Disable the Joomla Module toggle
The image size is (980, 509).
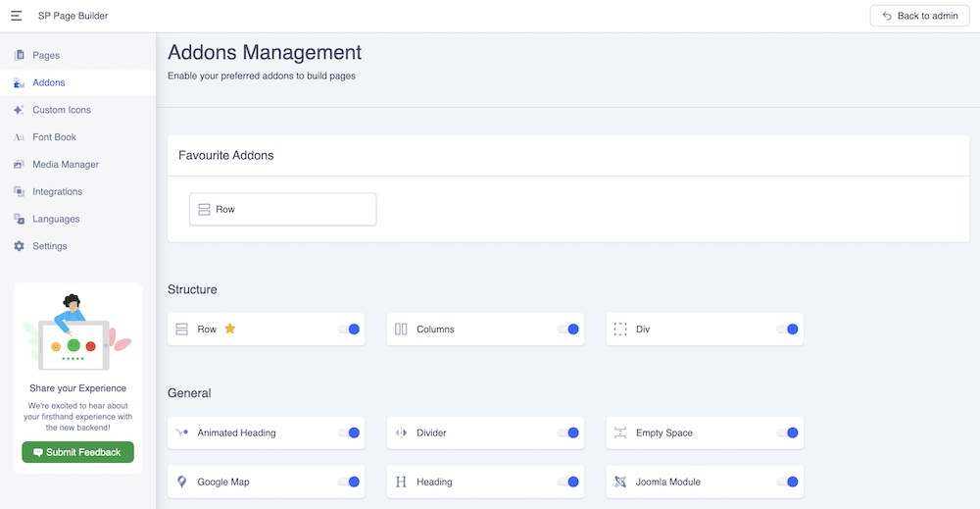788,482
